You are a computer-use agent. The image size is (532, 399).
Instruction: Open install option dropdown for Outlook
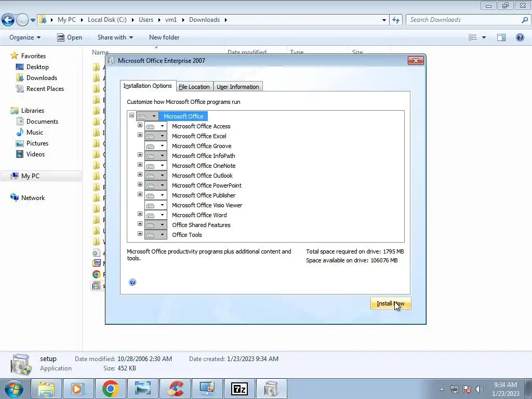click(156, 176)
